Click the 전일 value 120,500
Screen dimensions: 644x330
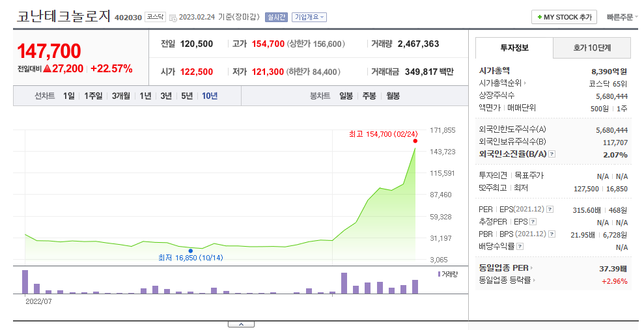pos(196,44)
